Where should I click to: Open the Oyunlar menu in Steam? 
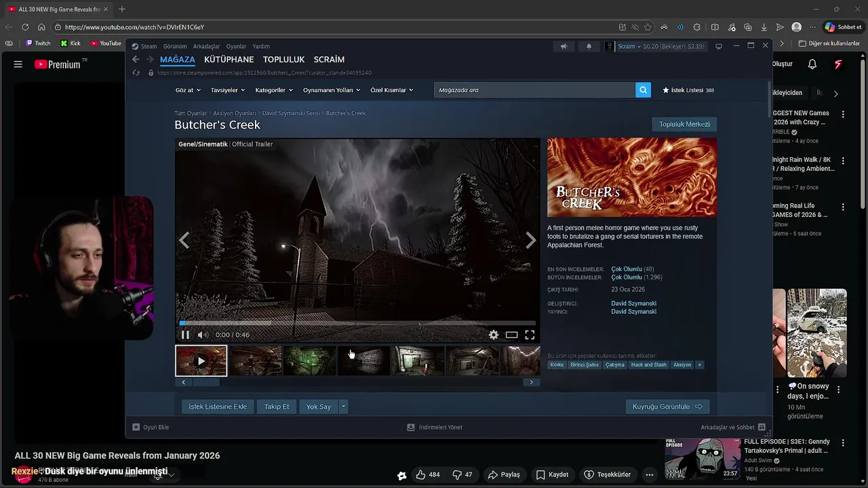236,47
